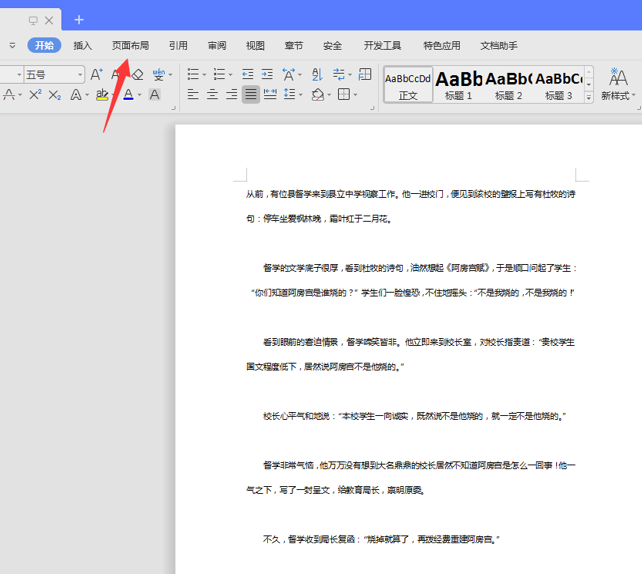
Task: Click the text effects outlined A icon
Action: click(x=76, y=95)
